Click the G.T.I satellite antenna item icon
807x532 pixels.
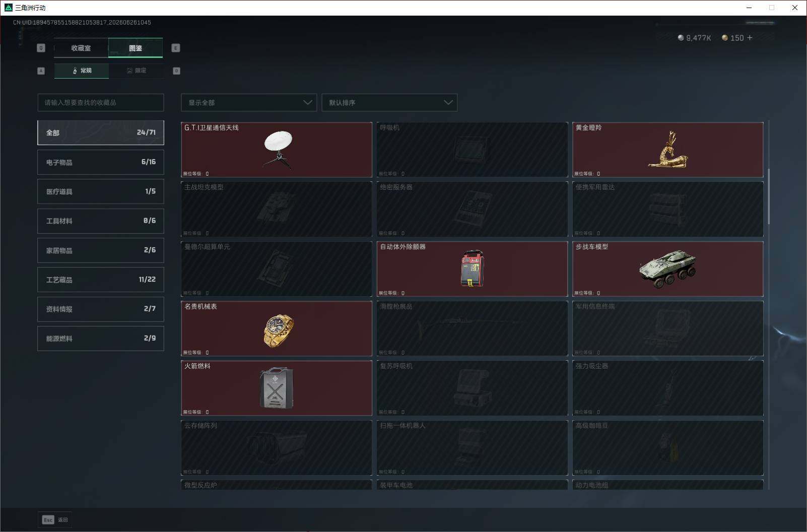point(278,149)
